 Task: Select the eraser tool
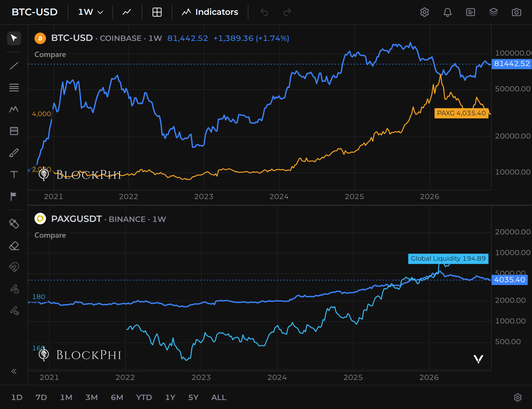[14, 246]
